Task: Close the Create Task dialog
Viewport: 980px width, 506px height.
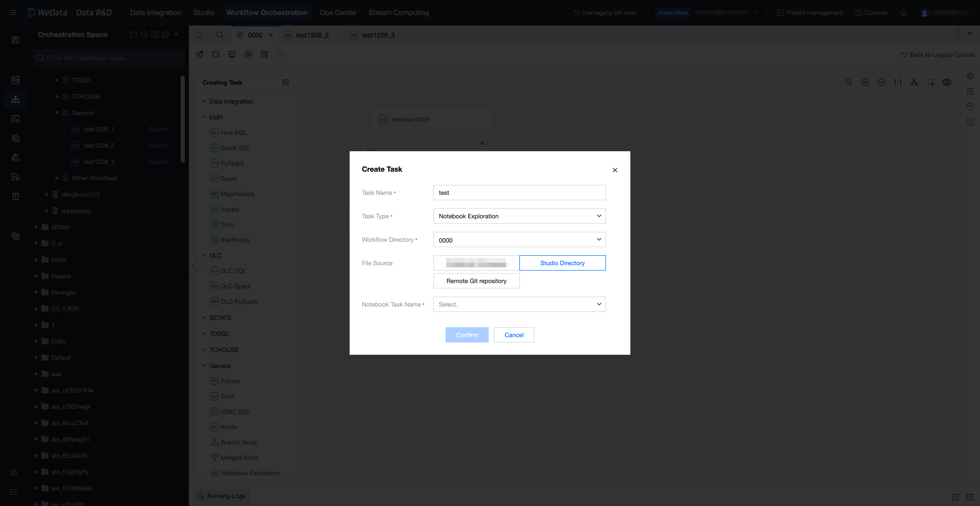Action: coord(615,170)
